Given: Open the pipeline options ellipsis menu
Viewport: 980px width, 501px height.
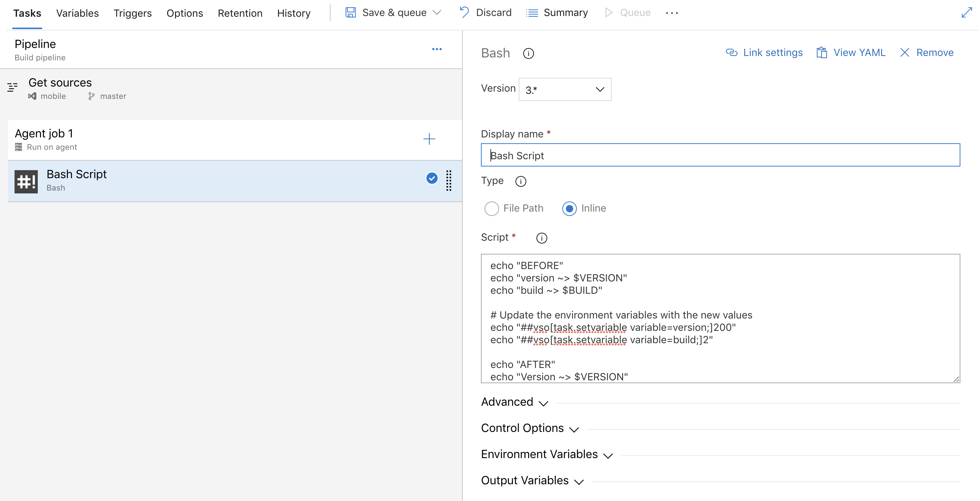Looking at the screenshot, I should coord(437,49).
